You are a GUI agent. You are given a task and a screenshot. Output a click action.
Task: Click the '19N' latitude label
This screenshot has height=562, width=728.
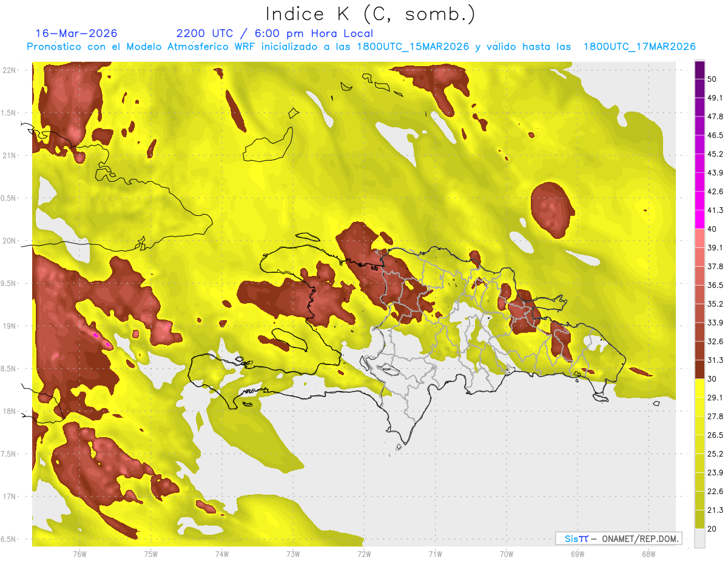point(9,326)
